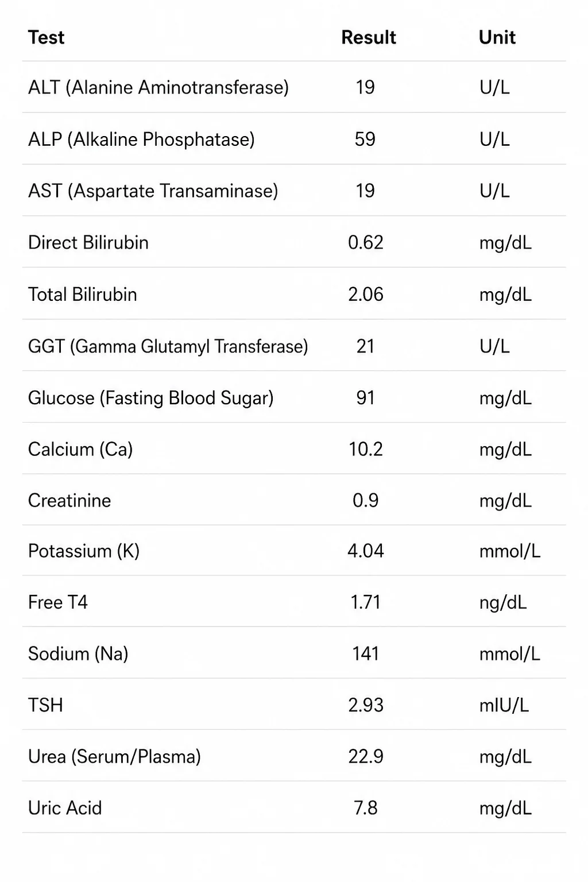Select the Unit column header
The image size is (588, 882).
click(497, 37)
